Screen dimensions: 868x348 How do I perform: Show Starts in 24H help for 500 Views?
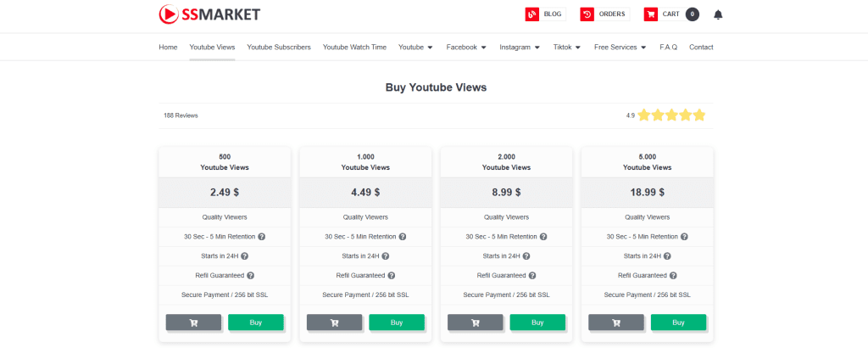click(245, 256)
